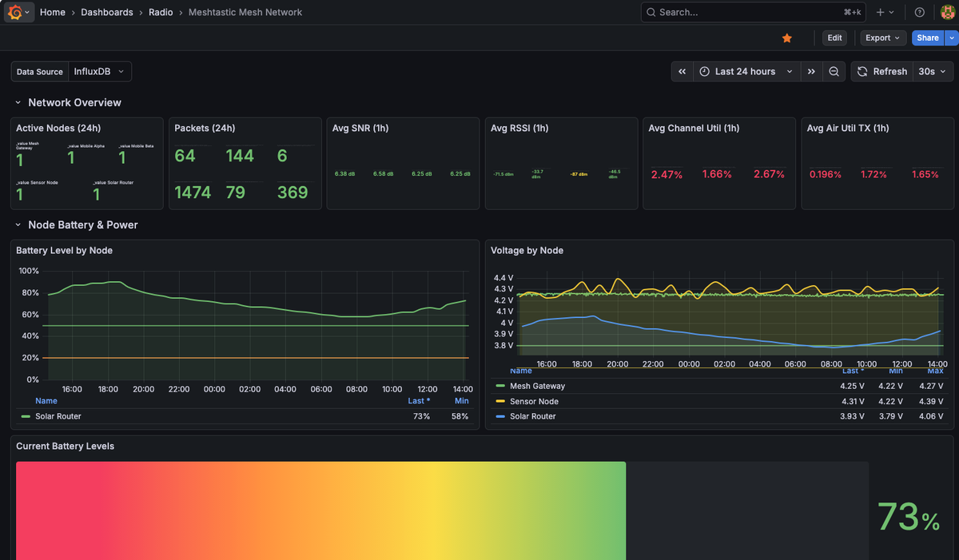Open the Last 24 hours time picker
Viewport: 959px width, 560px height.
(745, 71)
